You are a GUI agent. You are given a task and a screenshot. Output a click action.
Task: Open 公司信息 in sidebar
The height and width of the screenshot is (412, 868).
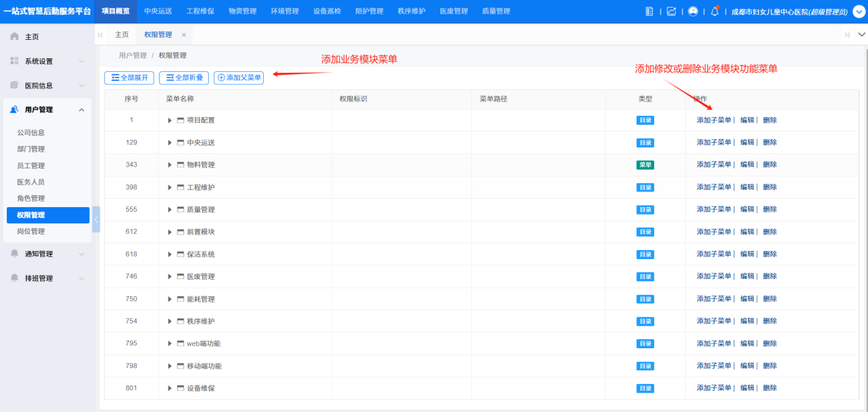(31, 133)
